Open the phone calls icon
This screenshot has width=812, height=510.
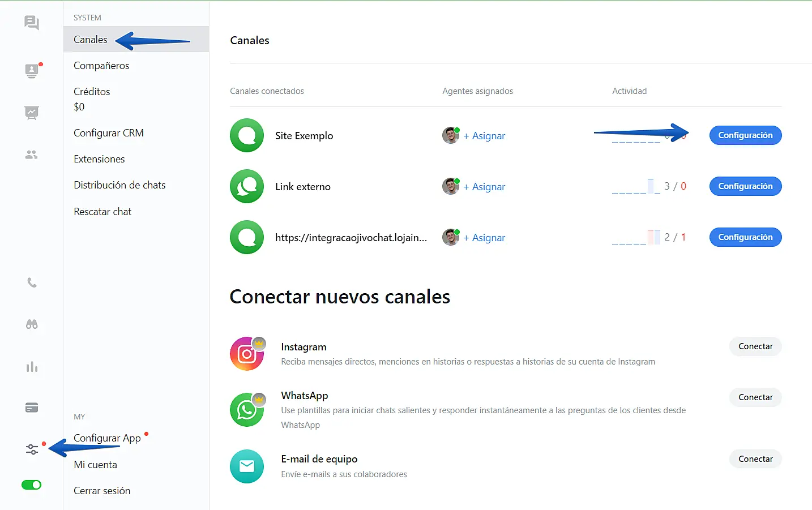point(32,282)
